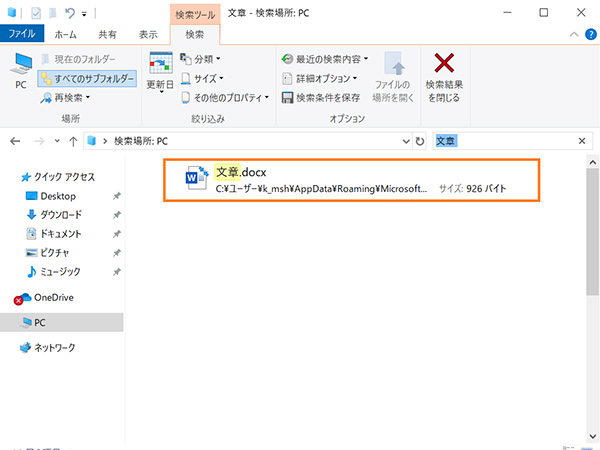The height and width of the screenshot is (450, 600).
Task: Select 現在のフォルダー search scope
Action: pyautogui.click(x=78, y=59)
